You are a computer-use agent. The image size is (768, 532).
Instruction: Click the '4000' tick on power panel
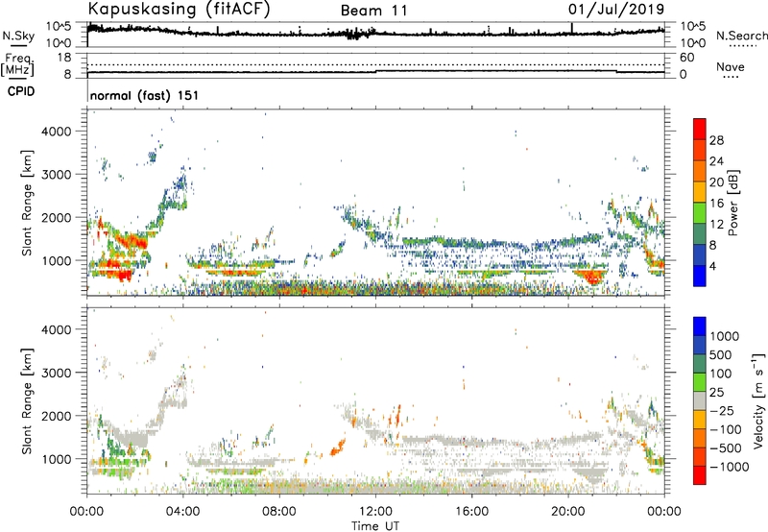coord(56,132)
